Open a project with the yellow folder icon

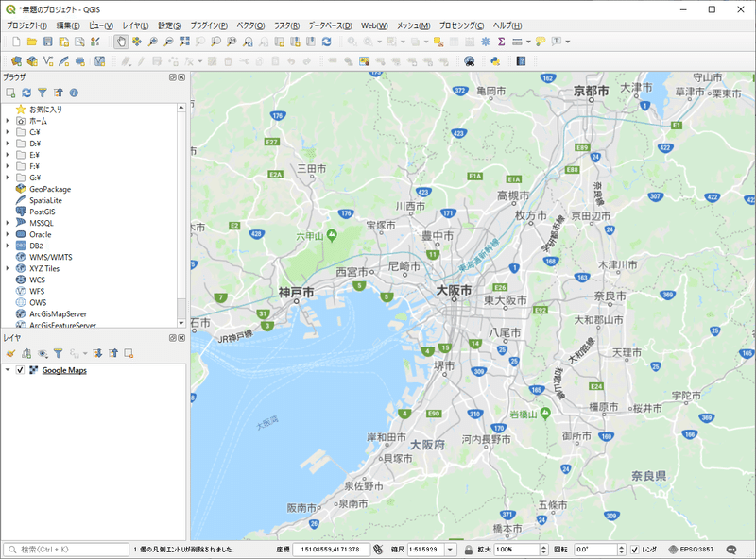[32, 42]
